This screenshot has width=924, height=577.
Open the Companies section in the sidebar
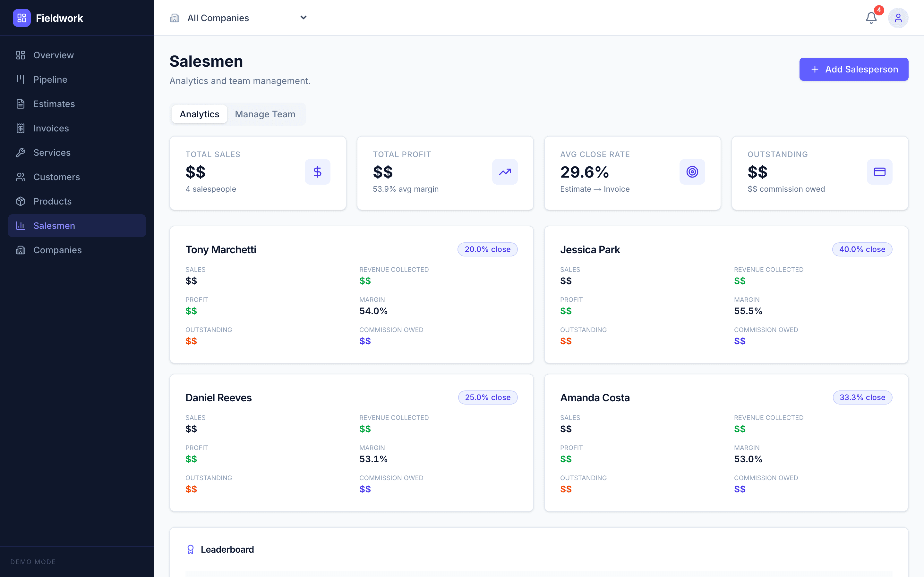click(x=57, y=250)
